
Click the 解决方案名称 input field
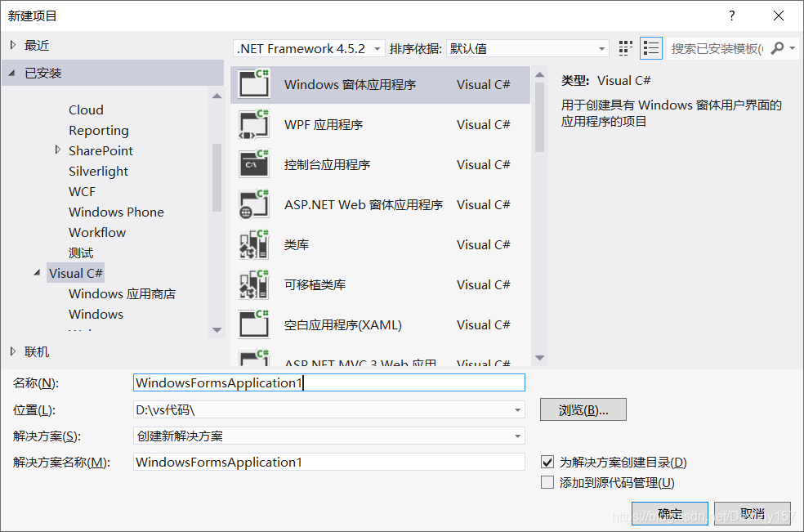click(x=328, y=462)
